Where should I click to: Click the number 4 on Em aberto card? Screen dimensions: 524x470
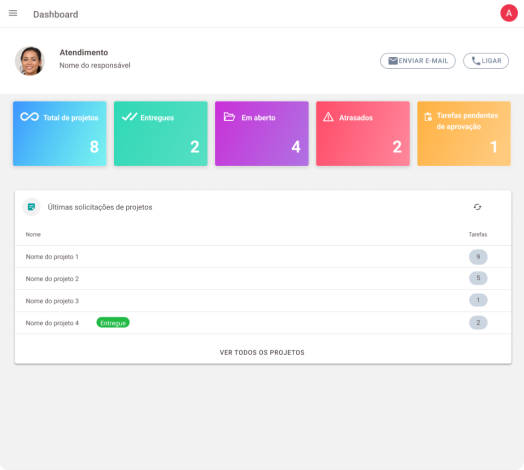pos(296,147)
